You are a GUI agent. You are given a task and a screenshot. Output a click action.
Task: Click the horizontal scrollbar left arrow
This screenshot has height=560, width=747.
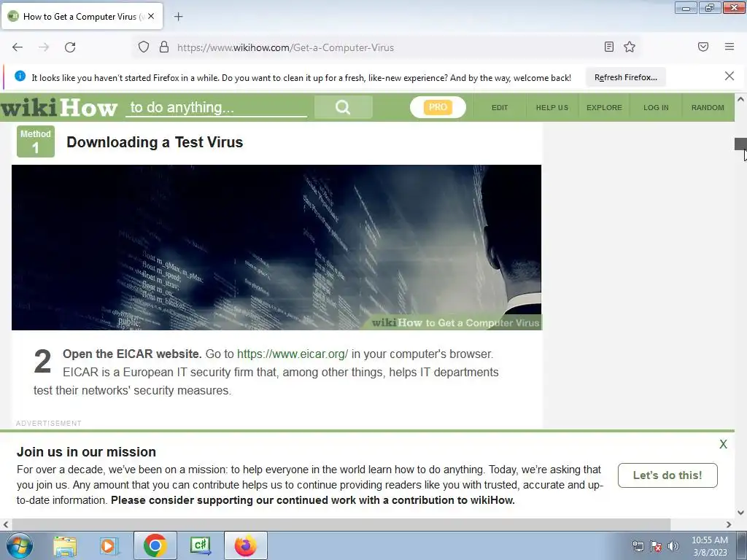tap(6, 524)
